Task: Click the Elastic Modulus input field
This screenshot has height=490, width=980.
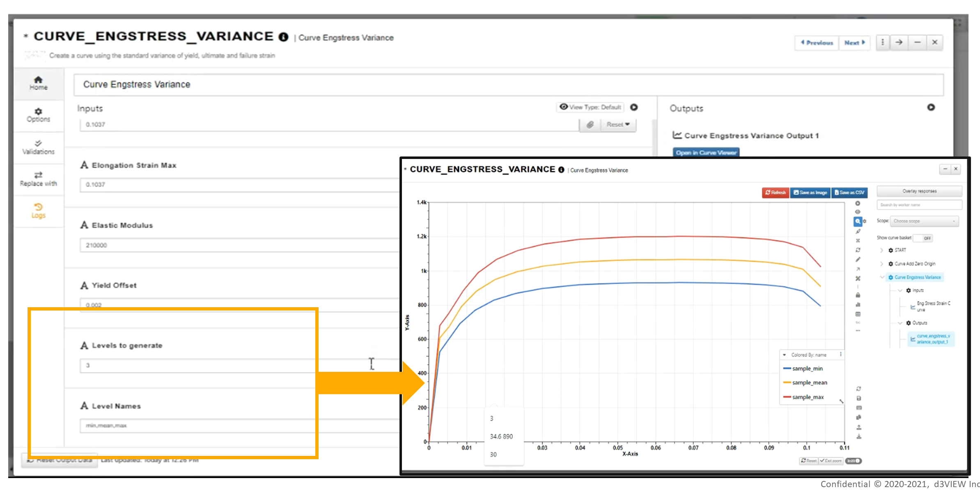Action: pyautogui.click(x=240, y=245)
